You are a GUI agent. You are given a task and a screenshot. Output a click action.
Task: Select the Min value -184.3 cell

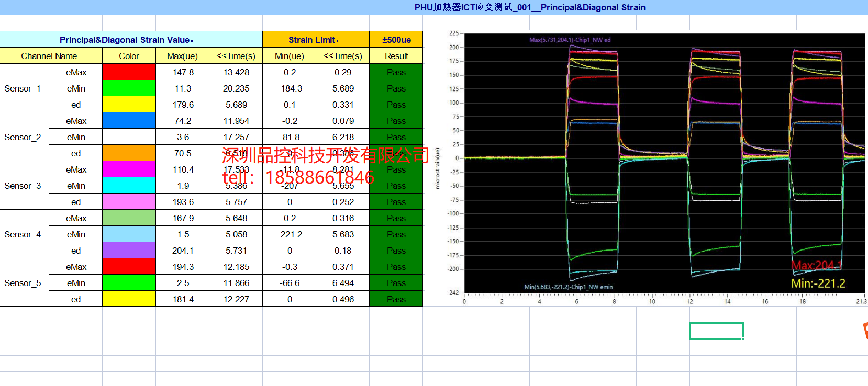(289, 88)
